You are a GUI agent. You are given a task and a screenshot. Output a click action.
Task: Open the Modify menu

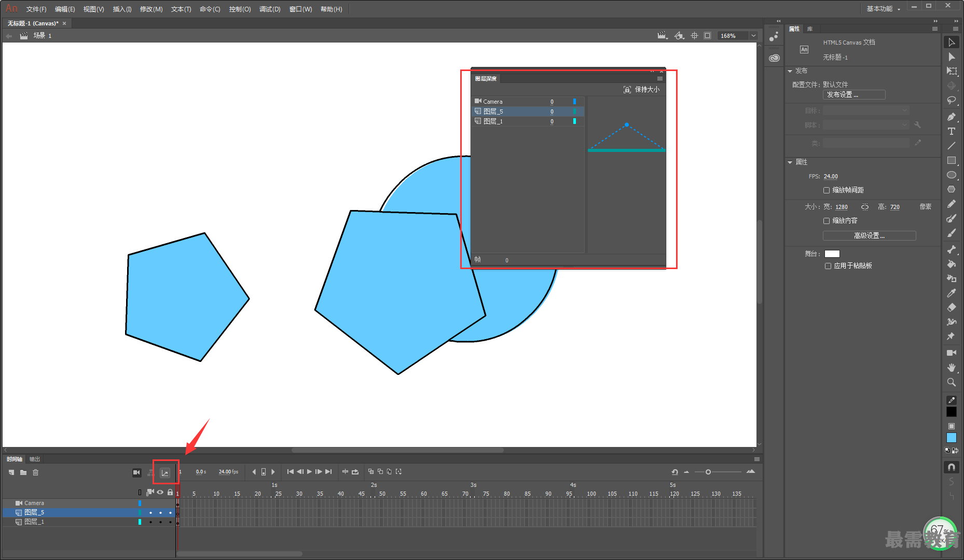pyautogui.click(x=151, y=9)
